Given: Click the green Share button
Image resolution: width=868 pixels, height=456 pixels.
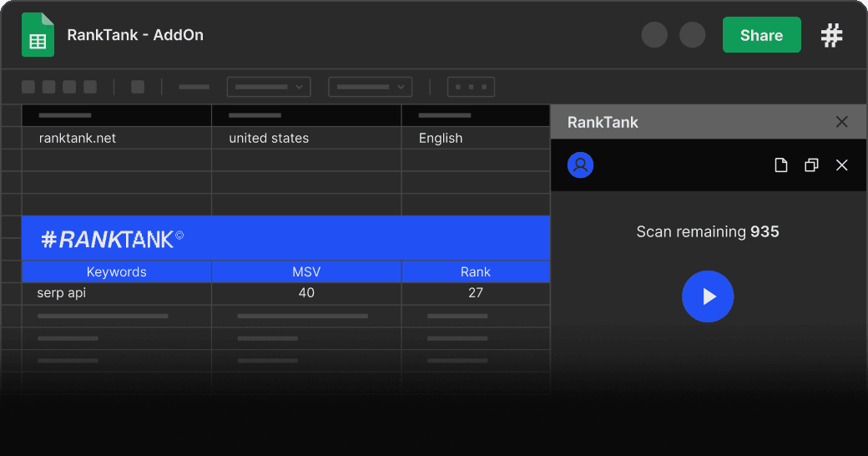Looking at the screenshot, I should click(x=762, y=35).
